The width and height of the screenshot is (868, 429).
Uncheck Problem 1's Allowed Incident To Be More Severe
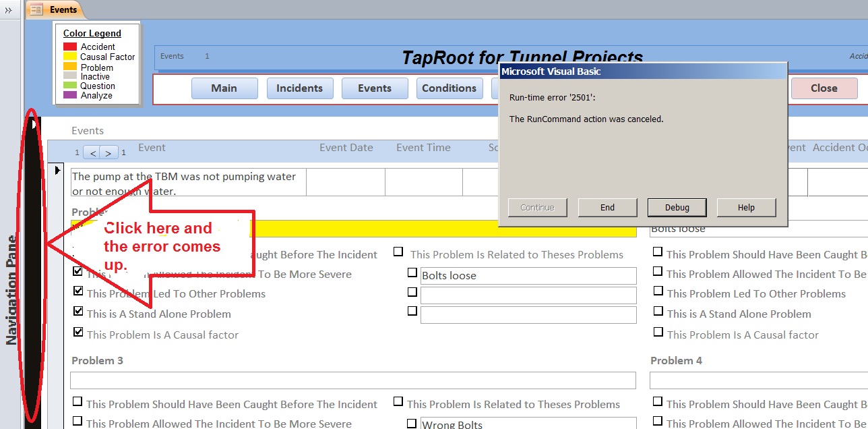[78, 271]
